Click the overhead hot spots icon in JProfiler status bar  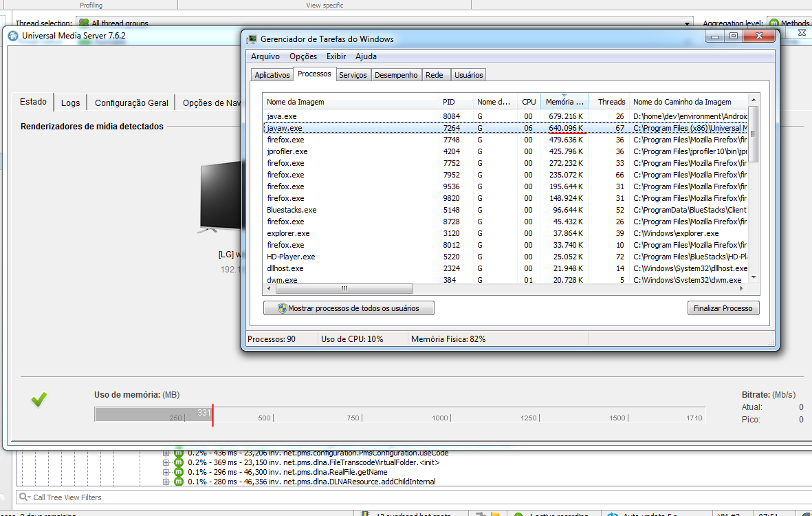coord(364,514)
